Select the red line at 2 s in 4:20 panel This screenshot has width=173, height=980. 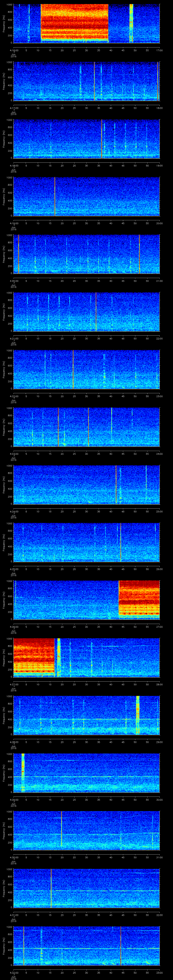[x=18, y=254]
